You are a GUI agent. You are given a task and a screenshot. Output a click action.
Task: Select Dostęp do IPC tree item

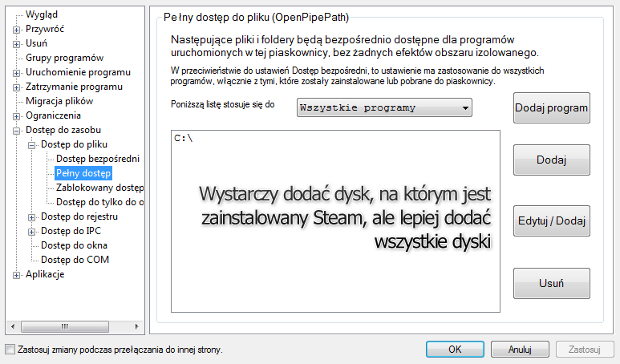pyautogui.click(x=71, y=230)
